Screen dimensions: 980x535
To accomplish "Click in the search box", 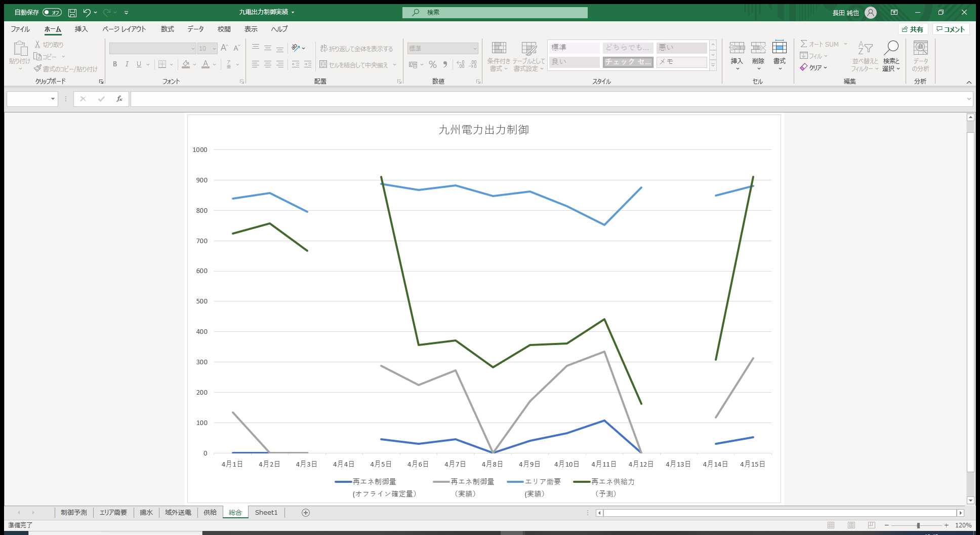I will click(x=495, y=13).
